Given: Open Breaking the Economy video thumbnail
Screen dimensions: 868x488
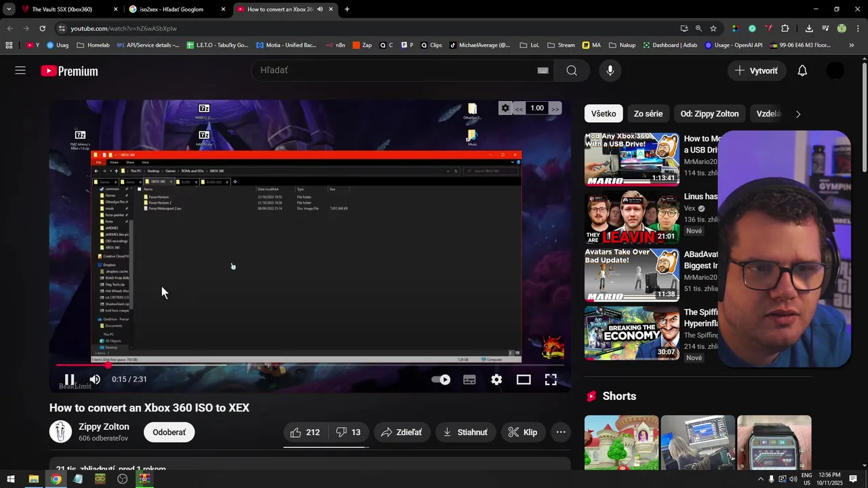Looking at the screenshot, I should [x=632, y=333].
